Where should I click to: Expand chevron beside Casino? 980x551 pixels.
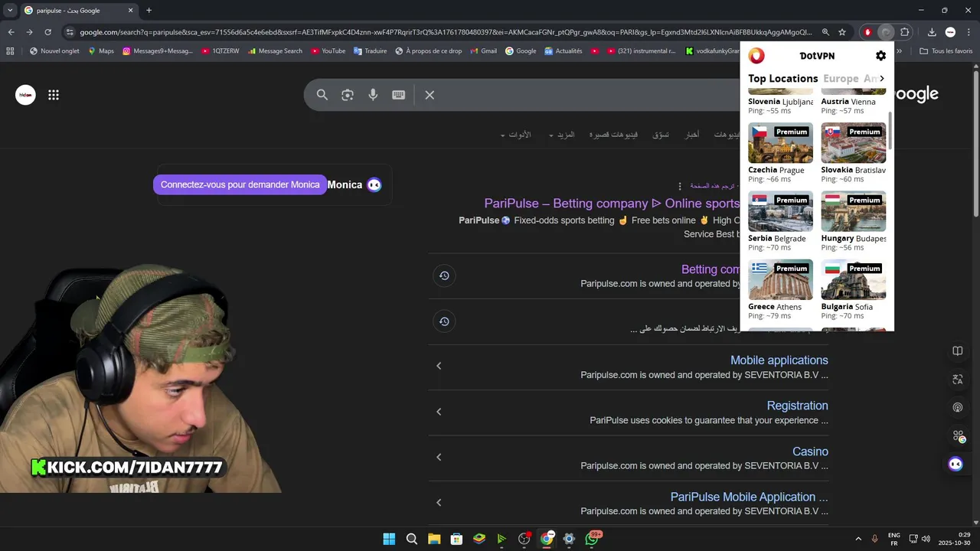click(439, 457)
